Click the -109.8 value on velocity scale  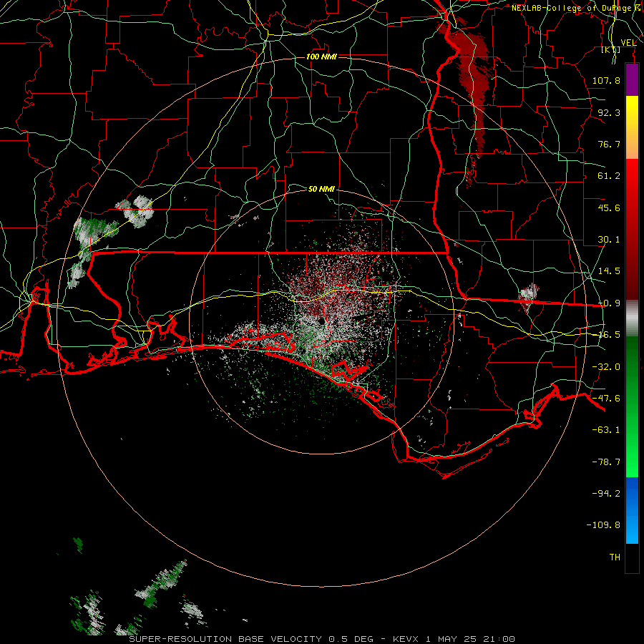pyautogui.click(x=603, y=525)
